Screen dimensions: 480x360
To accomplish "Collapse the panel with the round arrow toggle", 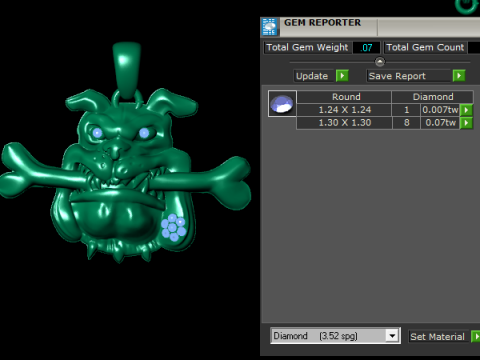I will [380, 62].
